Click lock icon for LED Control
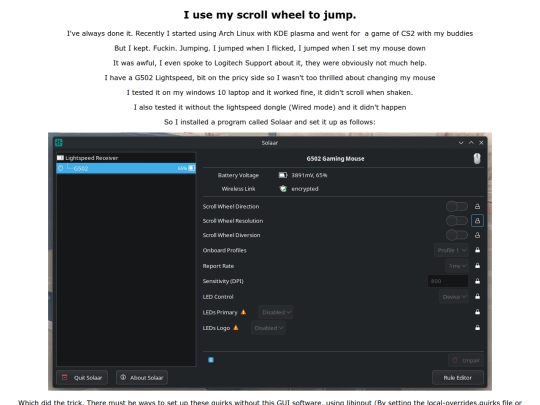 [477, 296]
